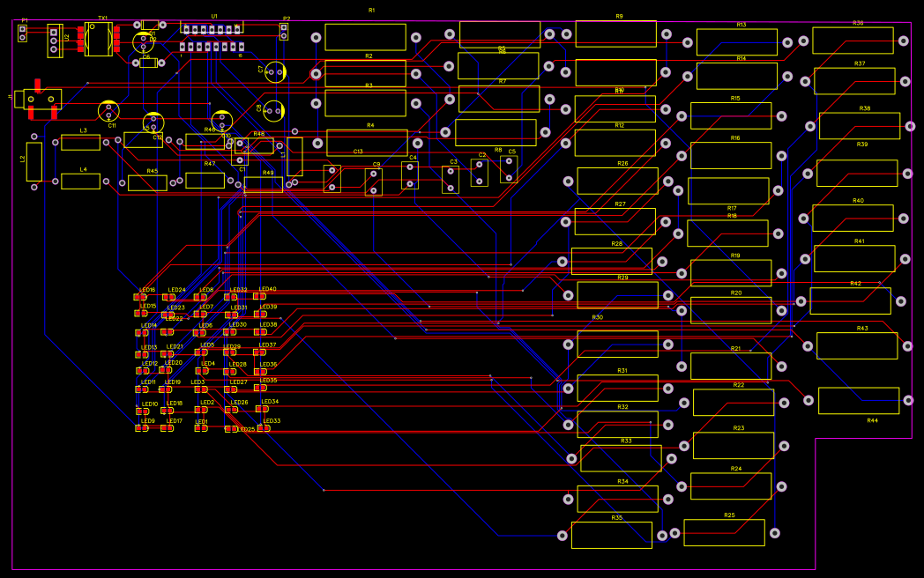Select LED16 at top of LED grid
This screenshot has width=924, height=578.
click(x=139, y=297)
